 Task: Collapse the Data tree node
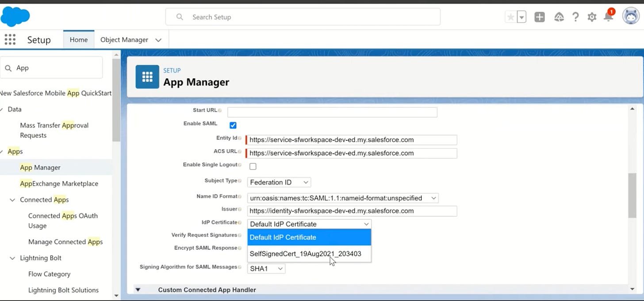click(2, 109)
